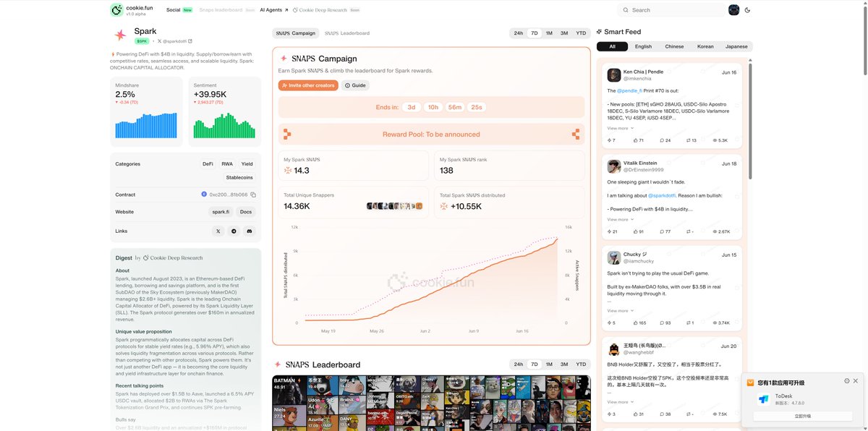Like the wanghebbf post
Image resolution: width=868 pixels, height=431 pixels.
coord(638,414)
